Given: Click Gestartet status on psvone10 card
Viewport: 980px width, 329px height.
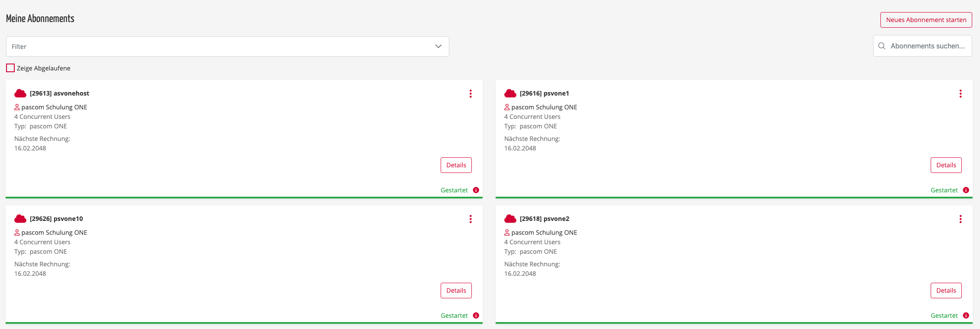Looking at the screenshot, I should click(x=454, y=316).
